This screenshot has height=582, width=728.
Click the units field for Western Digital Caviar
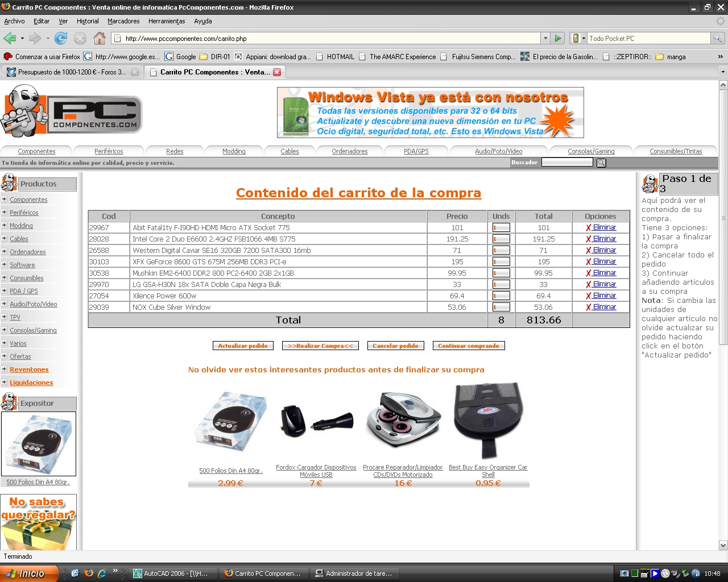pyautogui.click(x=501, y=251)
